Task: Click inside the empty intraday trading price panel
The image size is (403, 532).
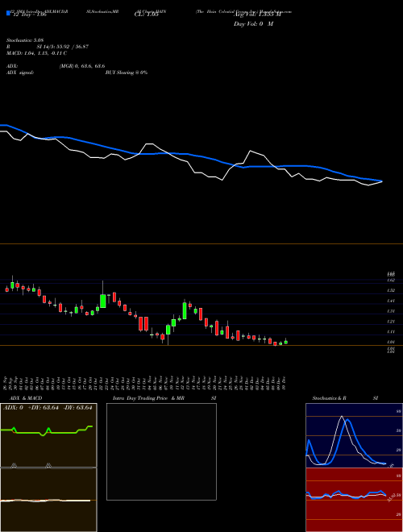Action: 161,451
